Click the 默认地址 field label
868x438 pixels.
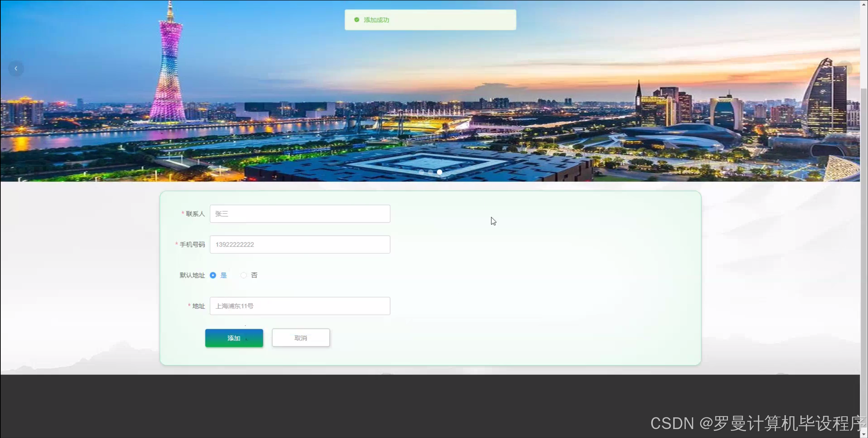(x=192, y=275)
